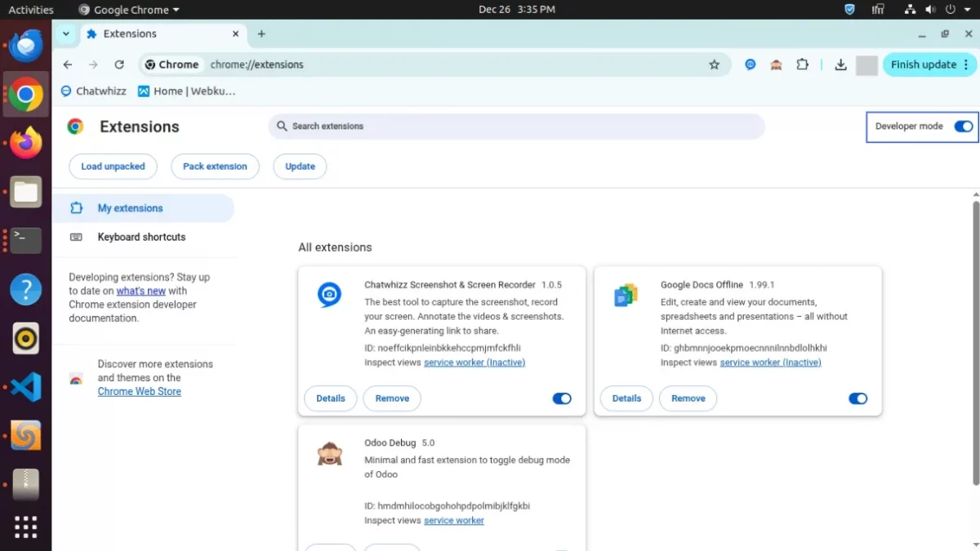
Task: Close the Extensions tab
Action: (236, 33)
